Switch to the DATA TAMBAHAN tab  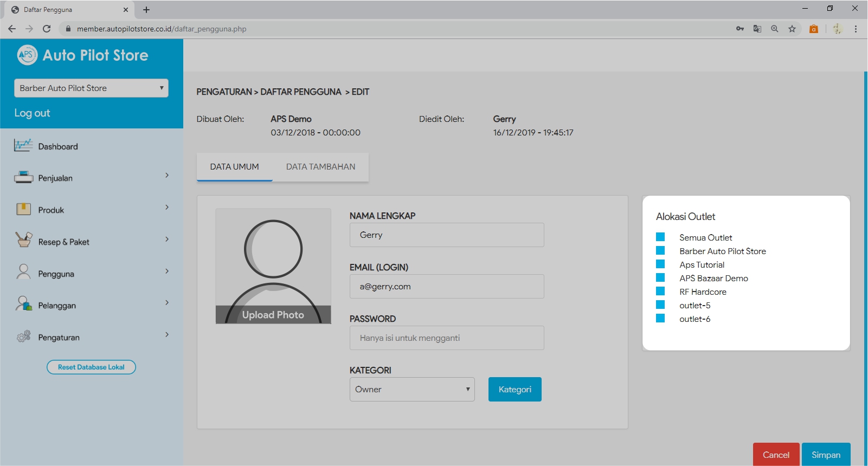pos(320,167)
